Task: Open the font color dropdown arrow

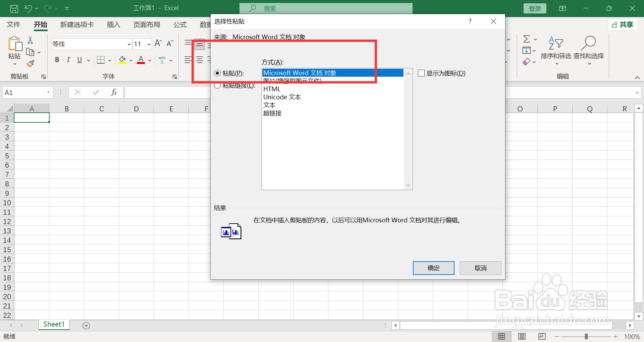Action: [x=150, y=60]
